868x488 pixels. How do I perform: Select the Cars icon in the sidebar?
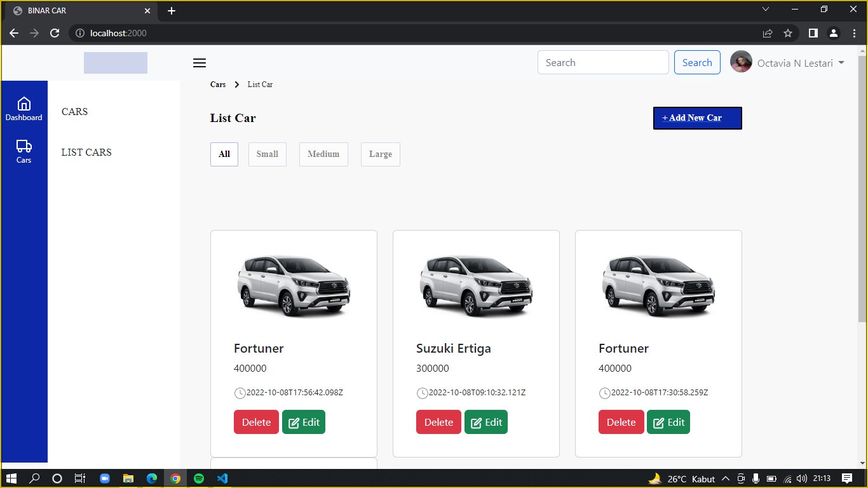click(24, 150)
